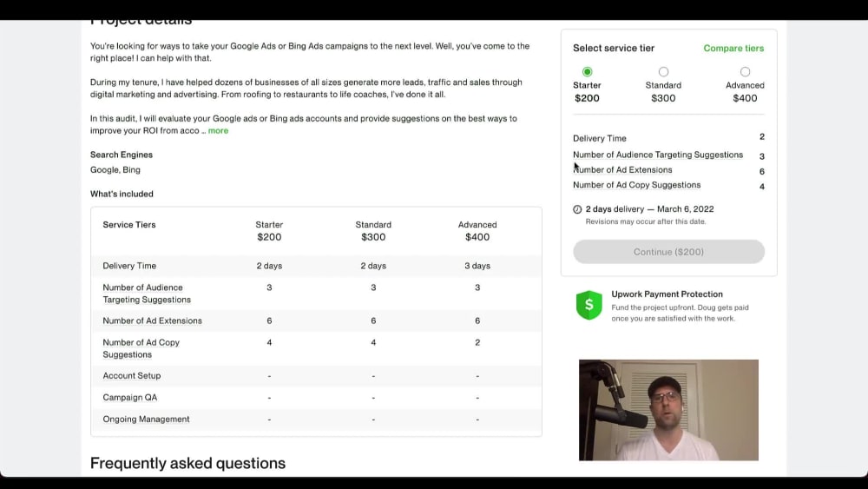The height and width of the screenshot is (489, 868).
Task: Click the Delivery Time row in the table
Action: click(x=316, y=266)
